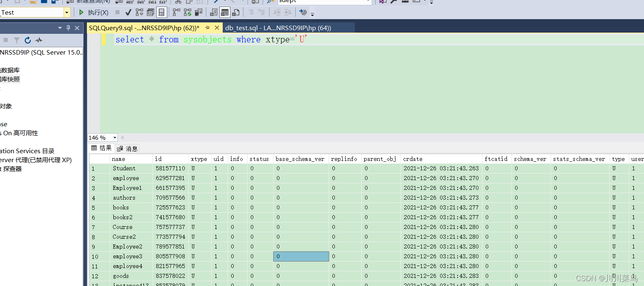The height and width of the screenshot is (286, 644).
Task: Switch to the 结果 results tab
Action: click(102, 148)
